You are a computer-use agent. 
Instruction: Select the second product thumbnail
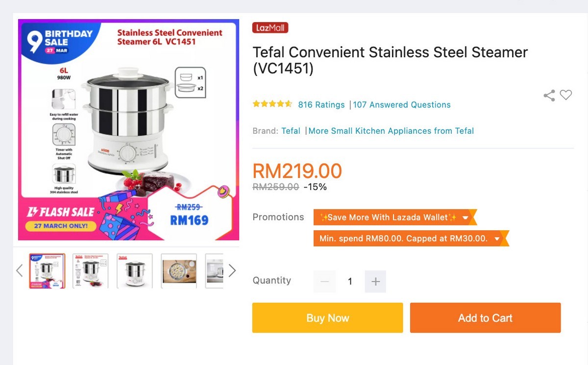coord(91,270)
